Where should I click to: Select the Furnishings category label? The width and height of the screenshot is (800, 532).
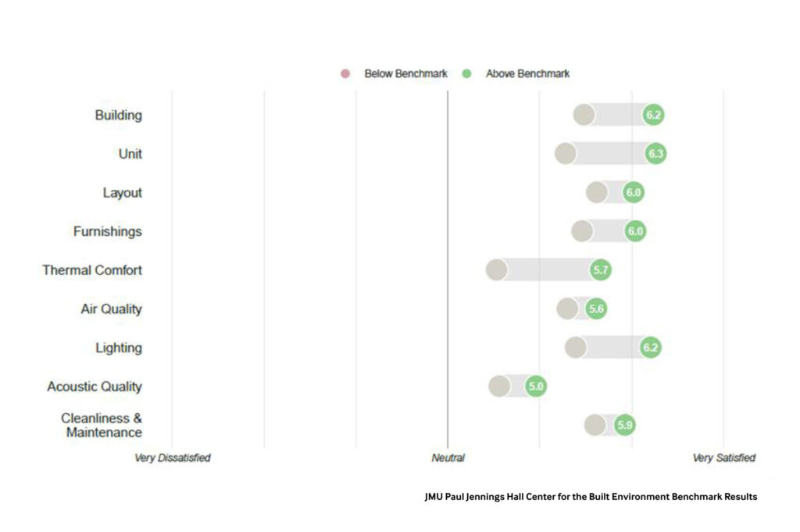108,231
